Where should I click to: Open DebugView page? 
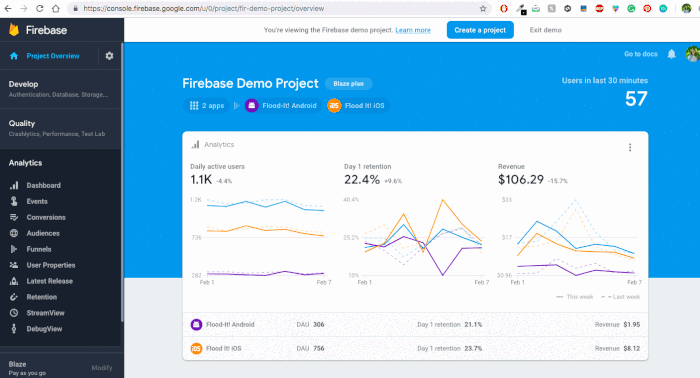click(x=44, y=329)
